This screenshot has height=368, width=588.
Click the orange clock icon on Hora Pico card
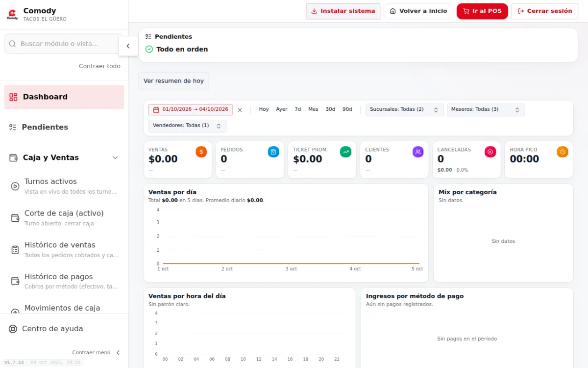click(563, 152)
